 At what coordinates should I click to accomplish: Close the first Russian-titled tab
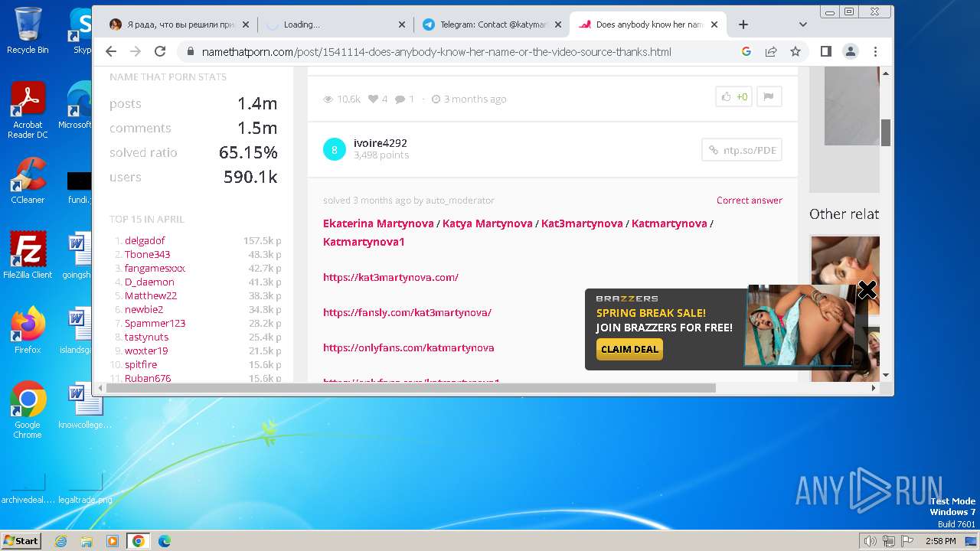246,24
